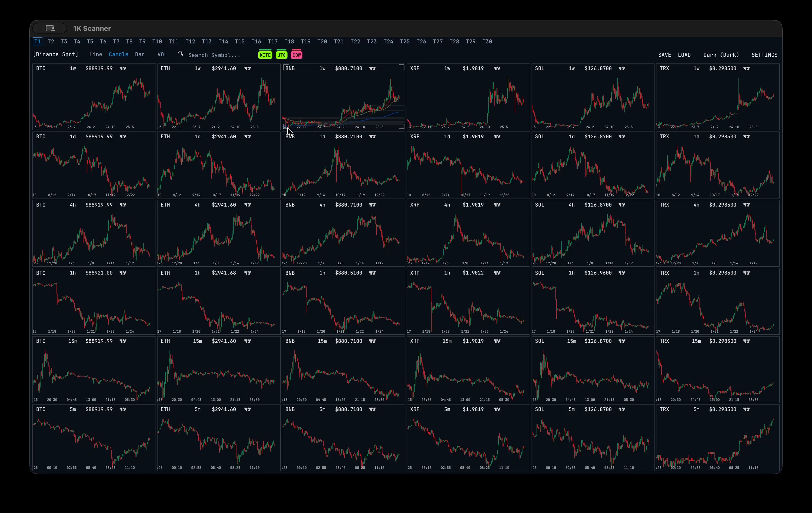This screenshot has width=812, height=513.
Task: Click the window profile icon beside 1K Scanner
Action: 50,28
